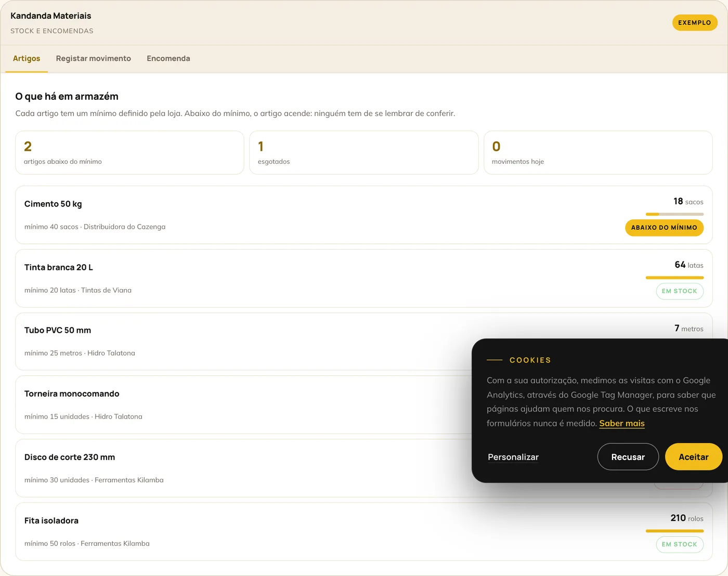The height and width of the screenshot is (576, 728).
Task: Click the EXEMPLO badge in the header
Action: (x=695, y=23)
